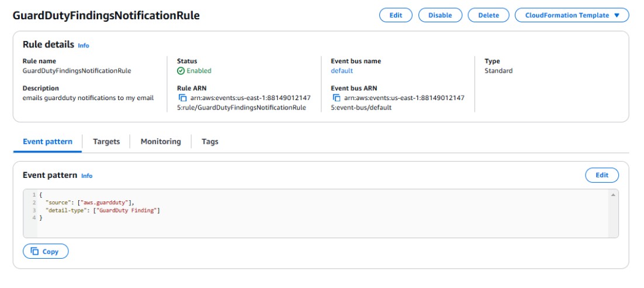This screenshot has height=288, width=644.
Task: Click the code editor scroll-up arrow
Action: 613,195
